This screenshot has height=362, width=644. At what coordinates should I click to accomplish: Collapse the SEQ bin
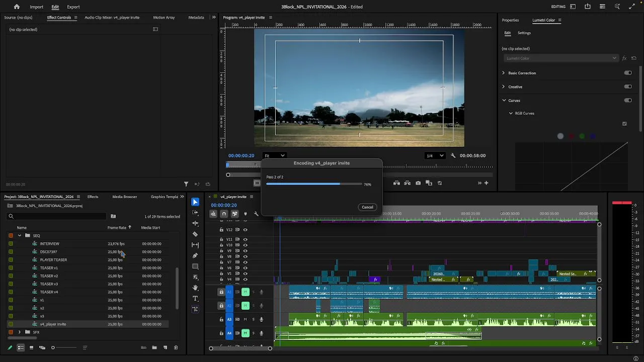[20, 235]
